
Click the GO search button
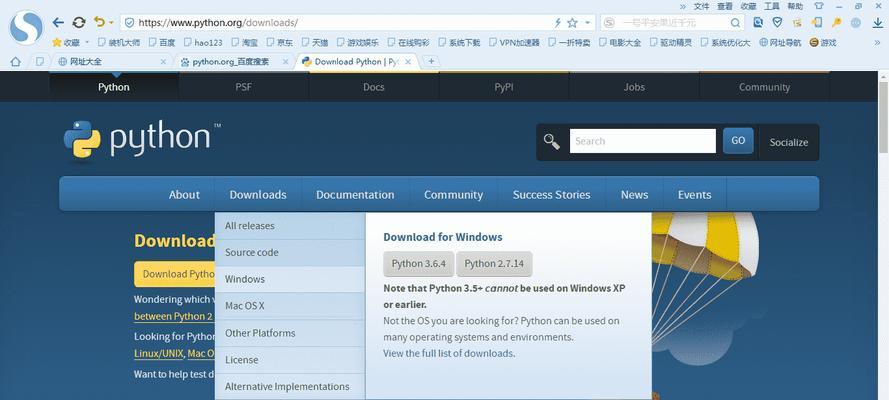(738, 141)
